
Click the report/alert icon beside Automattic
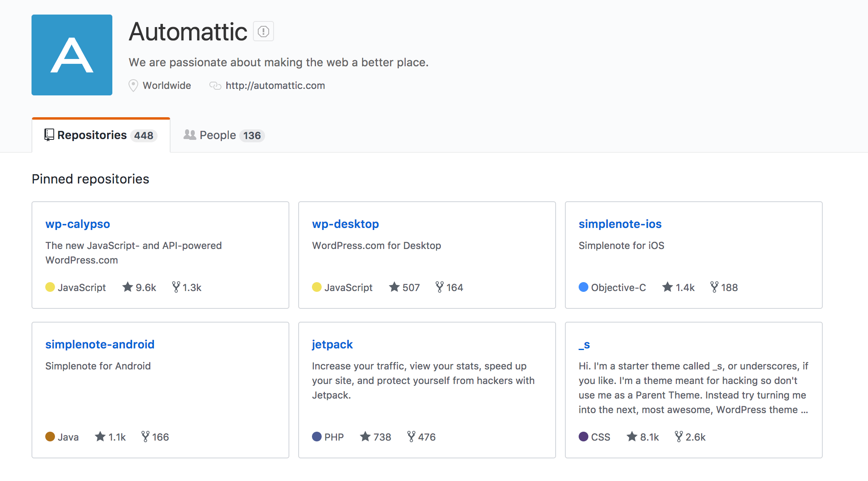[x=263, y=31]
